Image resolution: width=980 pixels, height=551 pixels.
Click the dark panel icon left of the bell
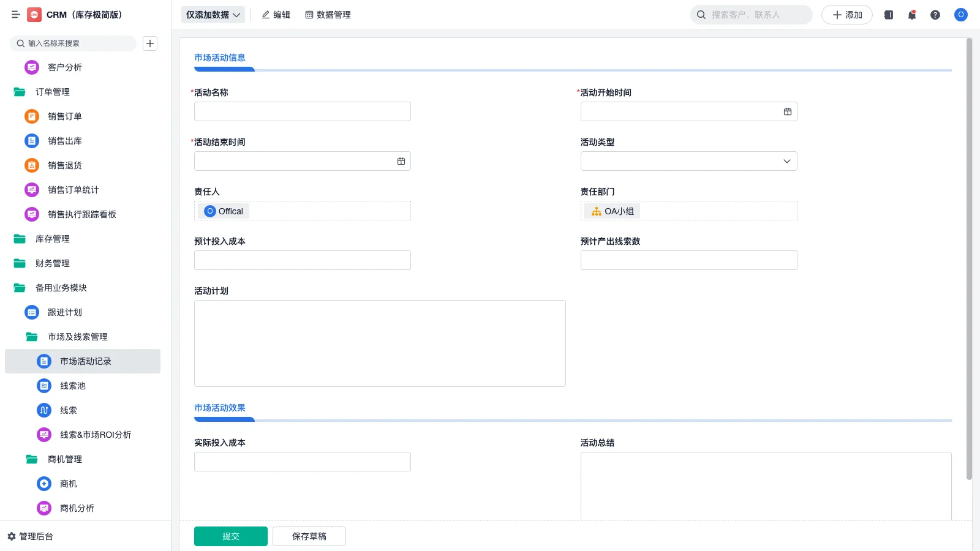pyautogui.click(x=889, y=15)
